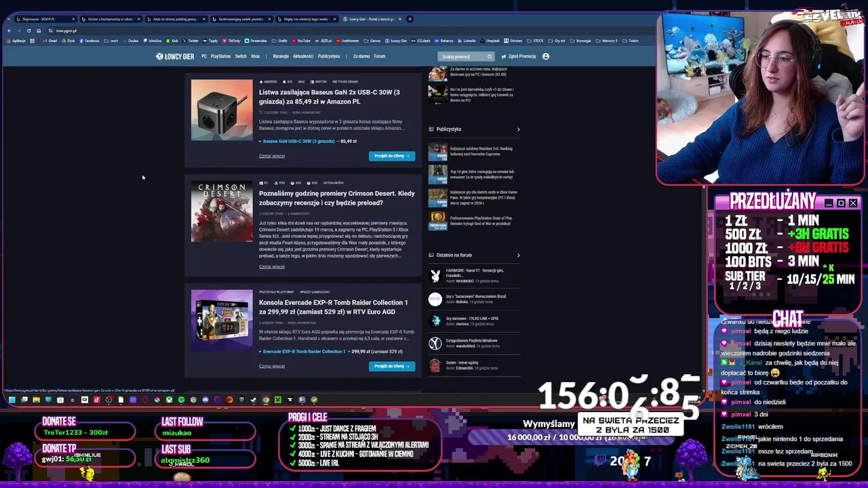Open the Forum menu item
The width and height of the screenshot is (868, 488).
(380, 56)
